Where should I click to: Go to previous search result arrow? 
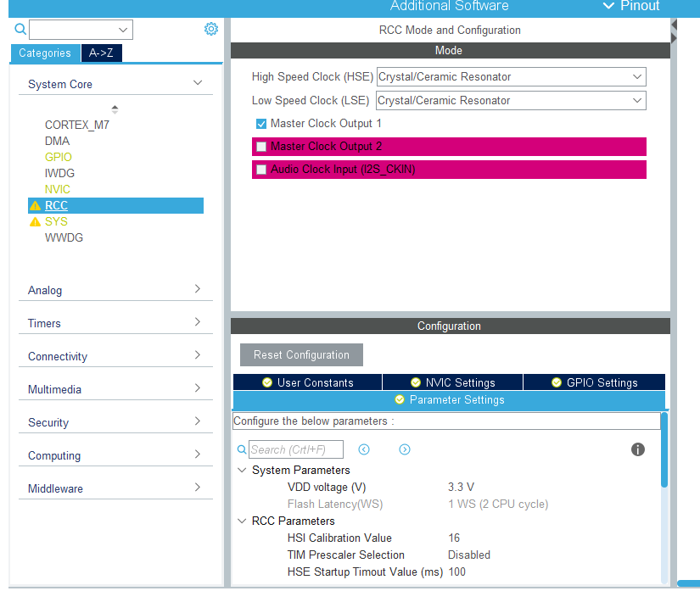point(364,449)
